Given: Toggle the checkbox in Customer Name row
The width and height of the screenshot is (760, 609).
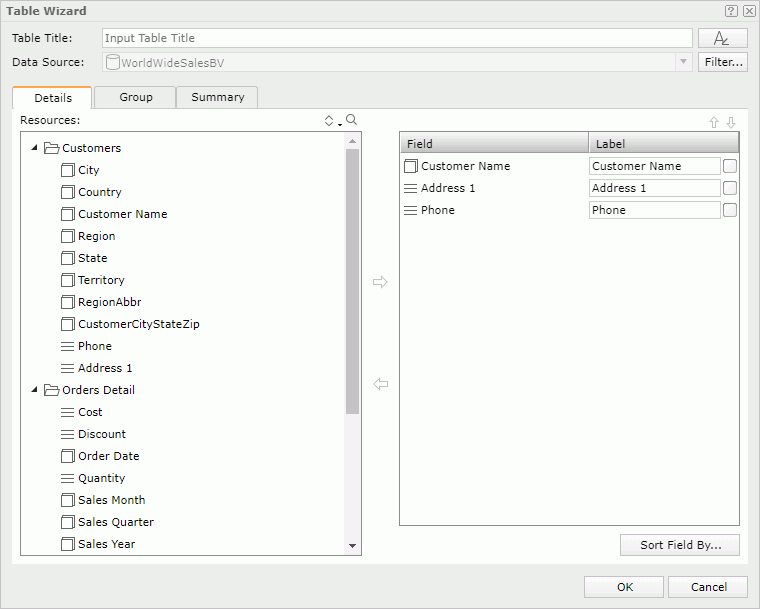Looking at the screenshot, I should tap(730, 166).
